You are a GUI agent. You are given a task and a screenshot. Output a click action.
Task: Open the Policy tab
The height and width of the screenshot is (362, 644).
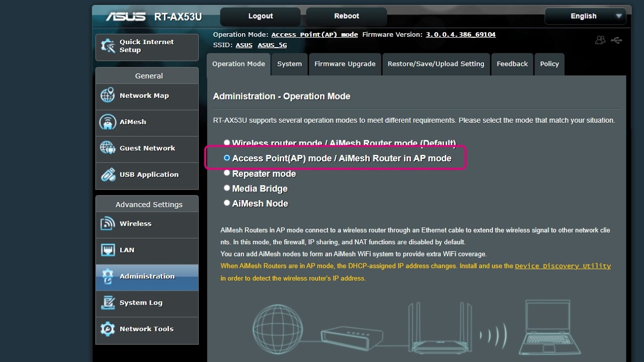(549, 64)
